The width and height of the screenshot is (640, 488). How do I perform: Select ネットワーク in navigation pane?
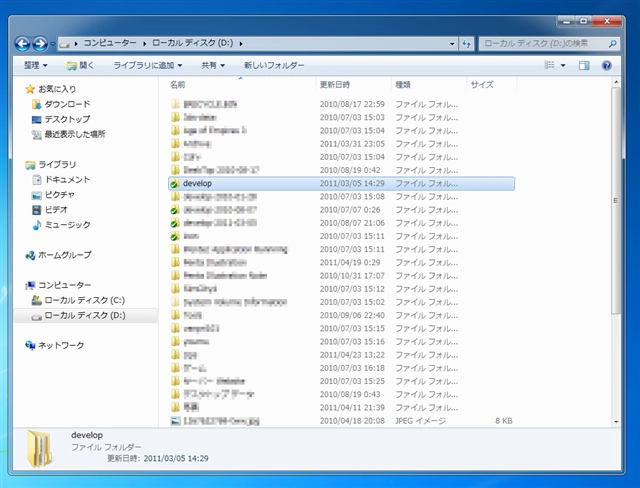61,345
